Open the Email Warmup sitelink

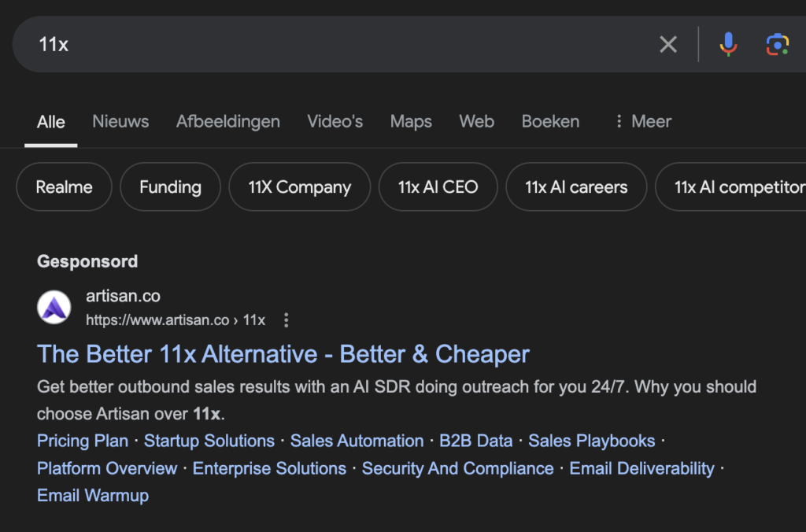[x=93, y=496]
